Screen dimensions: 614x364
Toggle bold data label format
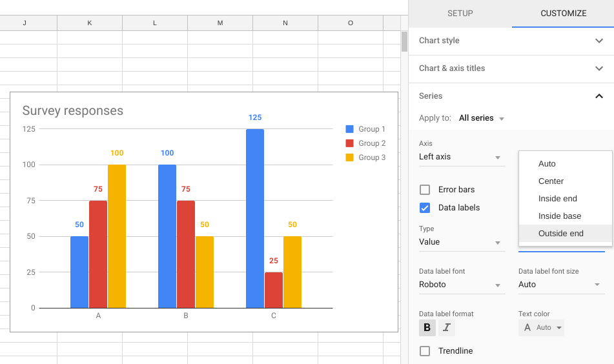427,328
